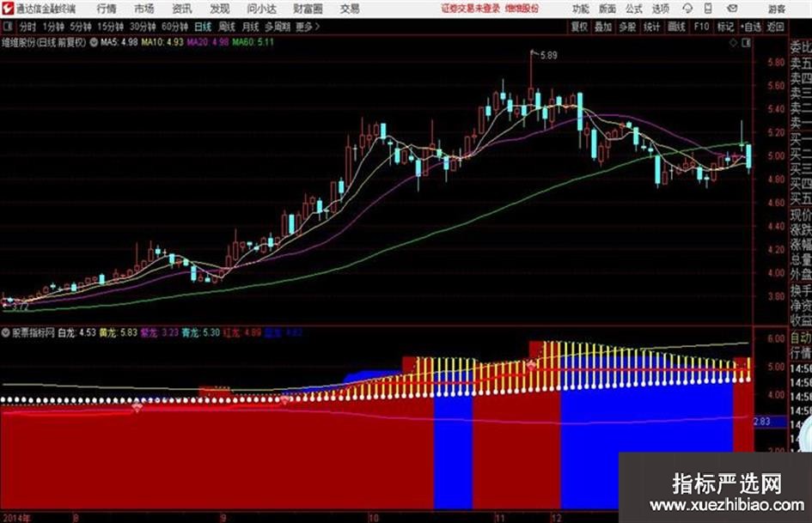The height and width of the screenshot is (523, 812).
Task: Click the 游客 user account label
Action: [x=776, y=9]
